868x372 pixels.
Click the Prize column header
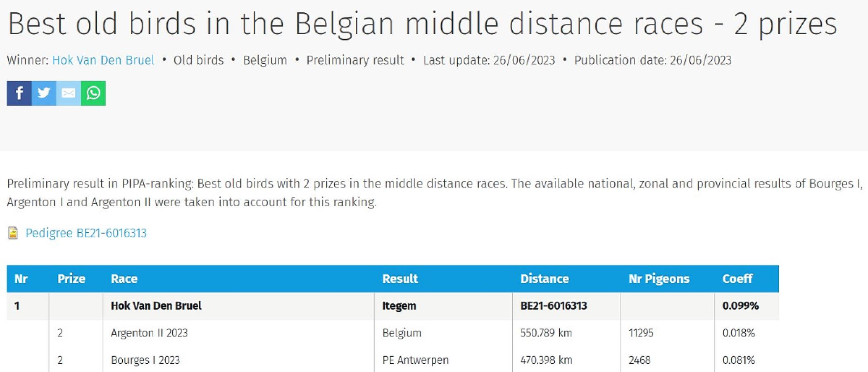click(x=71, y=279)
